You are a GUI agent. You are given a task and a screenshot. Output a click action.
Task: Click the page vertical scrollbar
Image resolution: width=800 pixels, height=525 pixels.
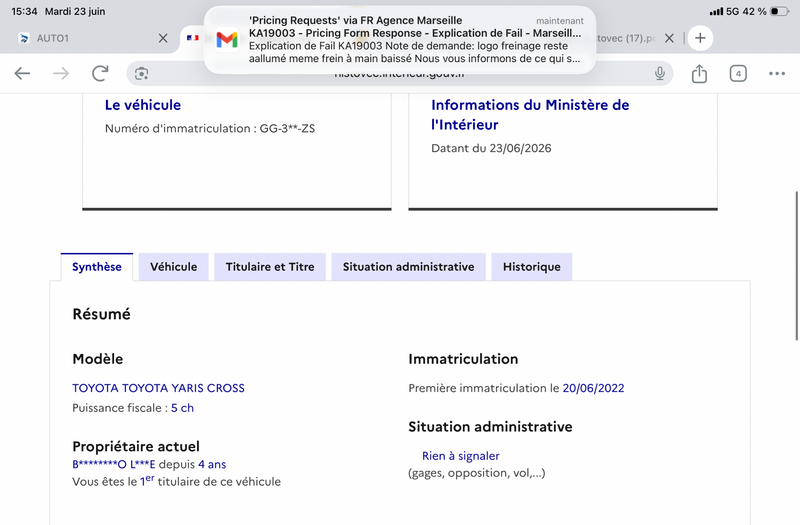click(x=796, y=265)
